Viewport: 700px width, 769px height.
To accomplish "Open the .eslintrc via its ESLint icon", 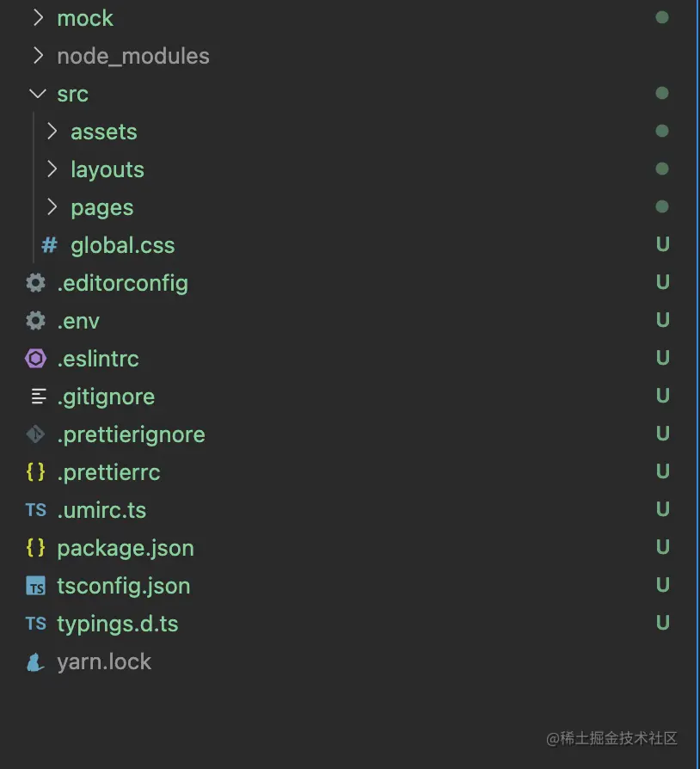I will coord(34,358).
